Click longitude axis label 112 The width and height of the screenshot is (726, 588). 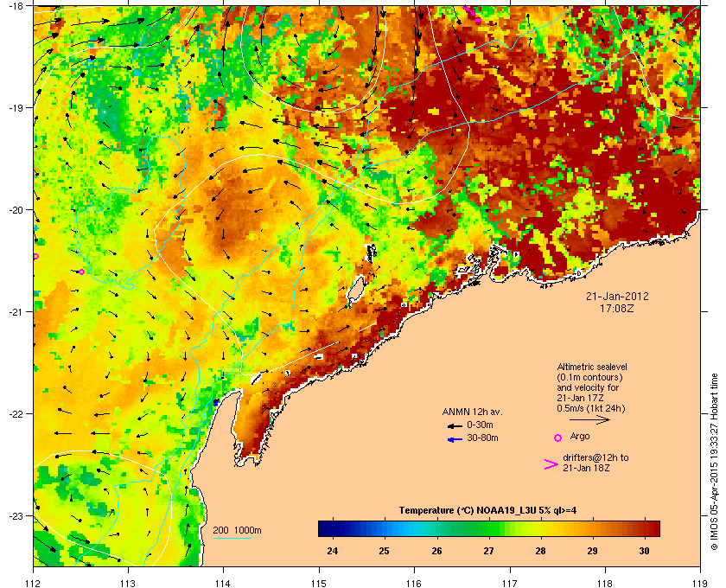pyautogui.click(x=33, y=583)
